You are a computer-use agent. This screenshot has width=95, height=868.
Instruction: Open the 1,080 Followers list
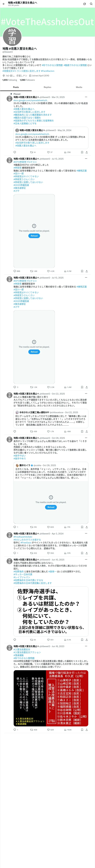point(27,80)
